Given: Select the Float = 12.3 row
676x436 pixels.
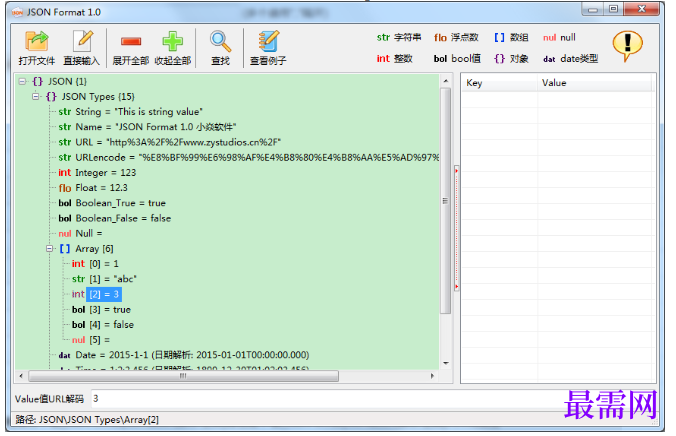Looking at the screenshot, I should (101, 188).
